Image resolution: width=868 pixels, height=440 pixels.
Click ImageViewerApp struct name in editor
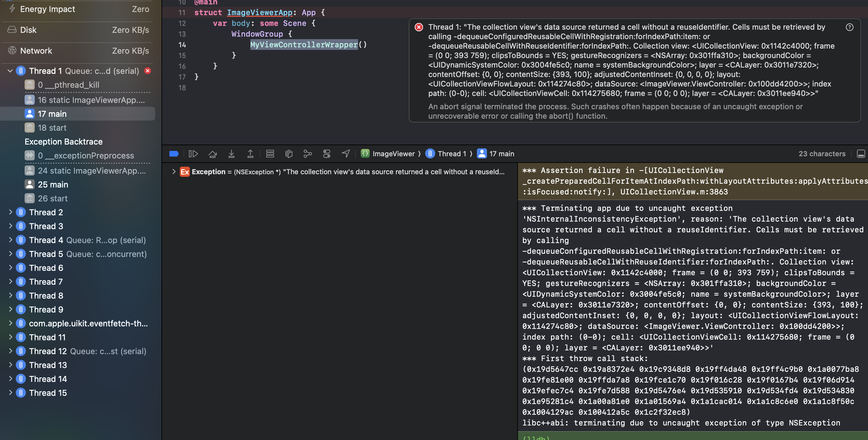pos(260,13)
